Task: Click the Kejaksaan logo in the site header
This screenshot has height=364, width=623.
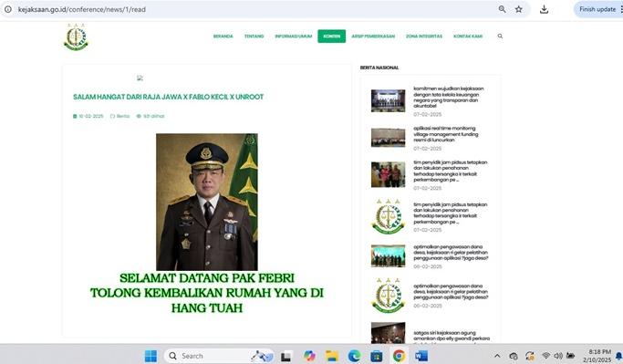Action: click(76, 37)
